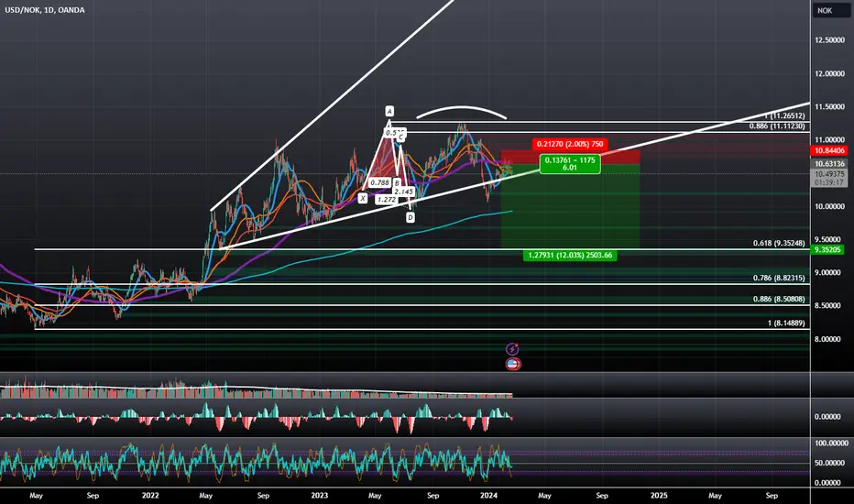The width and height of the screenshot is (854, 504).
Task: Click the 8.00000 price axis label
Action: tap(829, 339)
